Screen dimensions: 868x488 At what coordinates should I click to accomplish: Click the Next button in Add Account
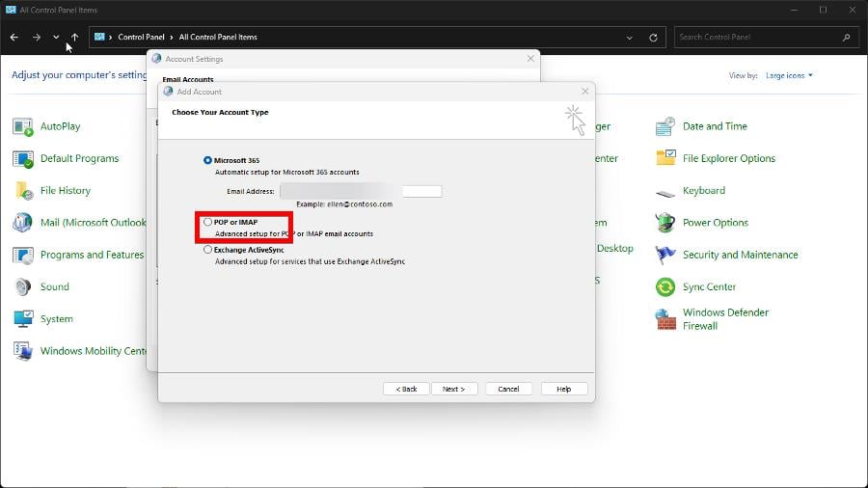point(453,389)
